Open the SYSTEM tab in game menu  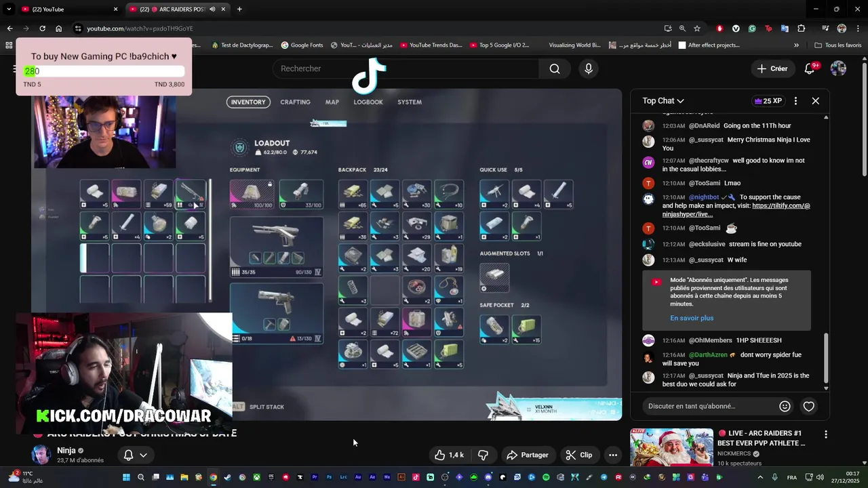(x=410, y=102)
